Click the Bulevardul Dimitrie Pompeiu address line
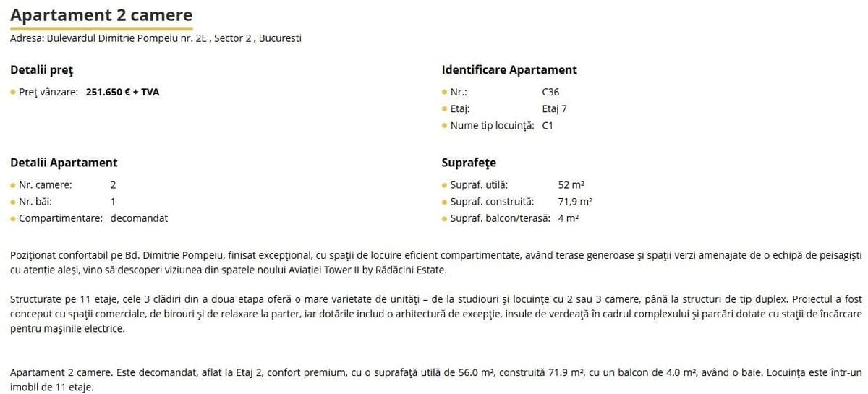Screen dimensions: 868x394 [156, 38]
